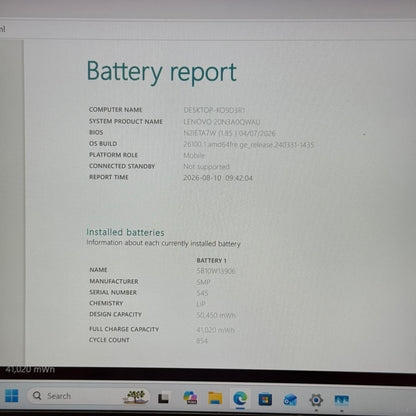Select the design capacity 50,450 mWh

pyautogui.click(x=216, y=315)
